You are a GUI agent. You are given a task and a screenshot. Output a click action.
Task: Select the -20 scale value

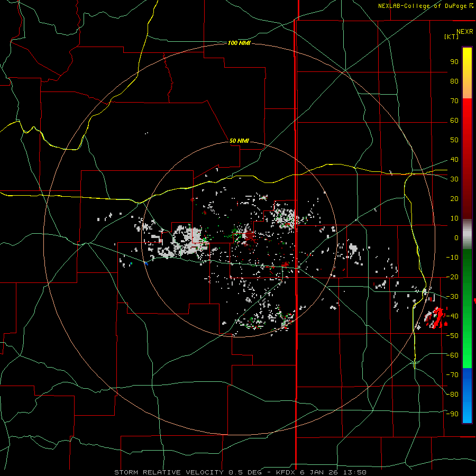[452, 277]
